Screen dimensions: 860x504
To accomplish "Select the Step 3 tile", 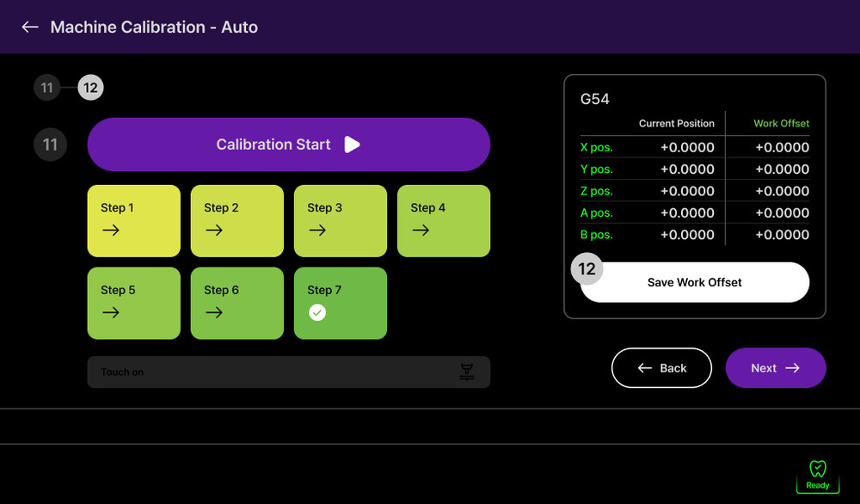I will tap(341, 221).
